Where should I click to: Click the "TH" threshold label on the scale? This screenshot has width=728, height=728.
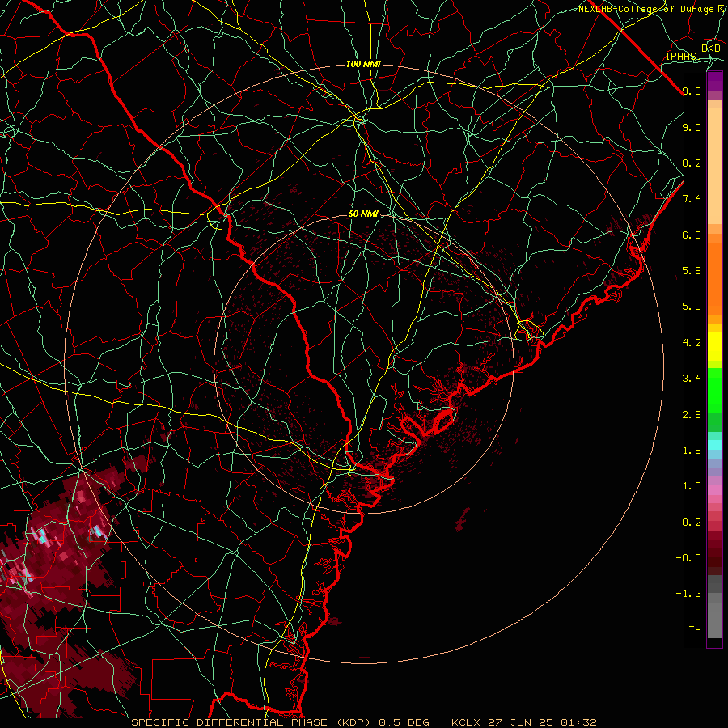[695, 630]
